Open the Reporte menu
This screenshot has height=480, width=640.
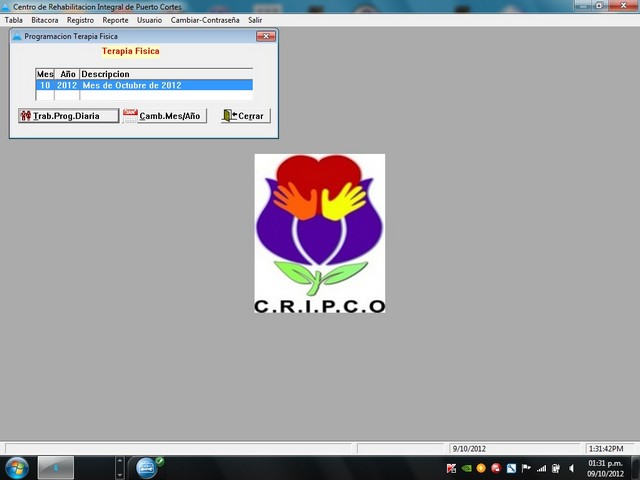pos(115,20)
